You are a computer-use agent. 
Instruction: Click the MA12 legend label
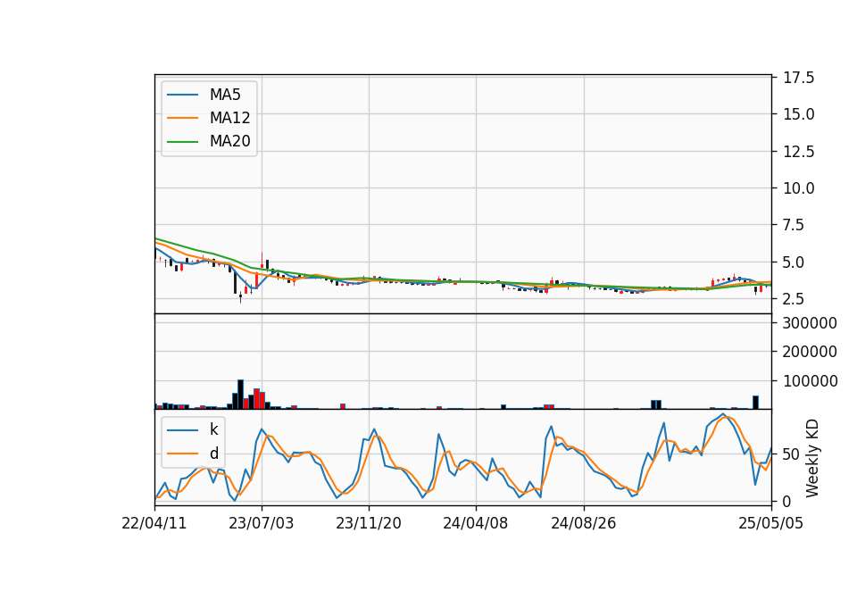tap(229, 118)
